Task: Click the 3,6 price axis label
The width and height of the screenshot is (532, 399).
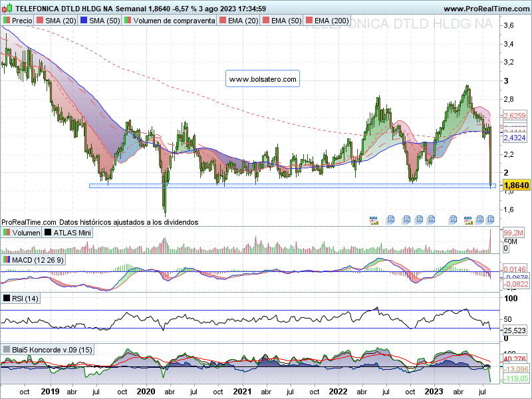Action: click(509, 25)
